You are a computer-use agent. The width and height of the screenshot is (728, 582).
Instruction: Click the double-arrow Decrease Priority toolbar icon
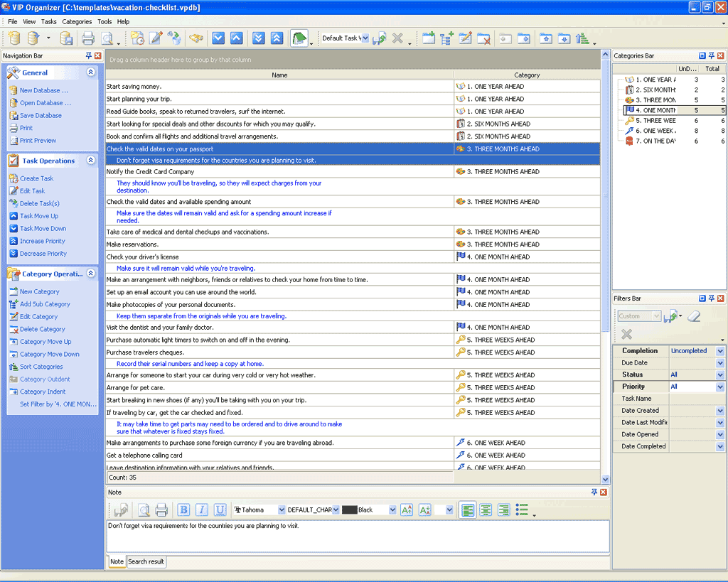point(259,38)
